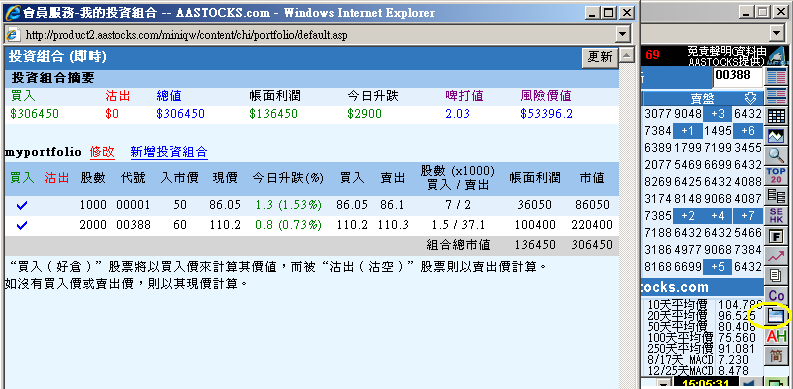Switch to simplified Chinese with 简 icon
Screen dimensions: 793x389
tap(775, 356)
